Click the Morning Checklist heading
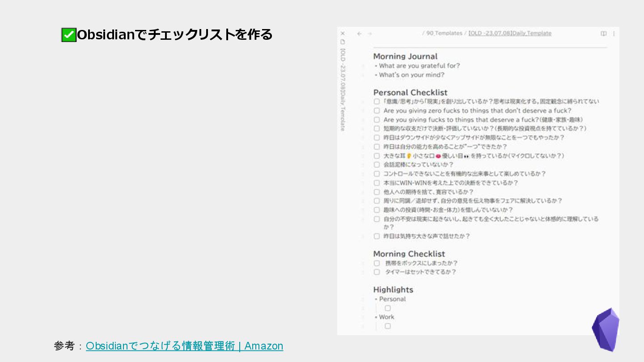This screenshot has height=362, width=644. [x=409, y=254]
